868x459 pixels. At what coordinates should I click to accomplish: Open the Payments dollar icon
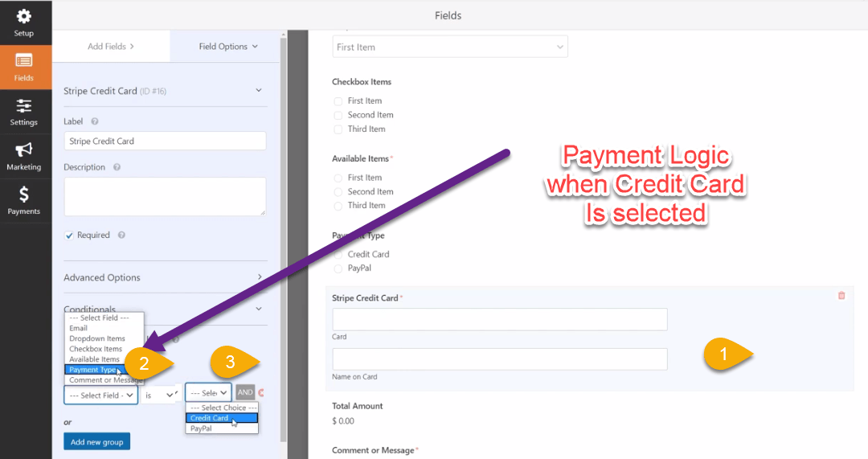coord(24,195)
